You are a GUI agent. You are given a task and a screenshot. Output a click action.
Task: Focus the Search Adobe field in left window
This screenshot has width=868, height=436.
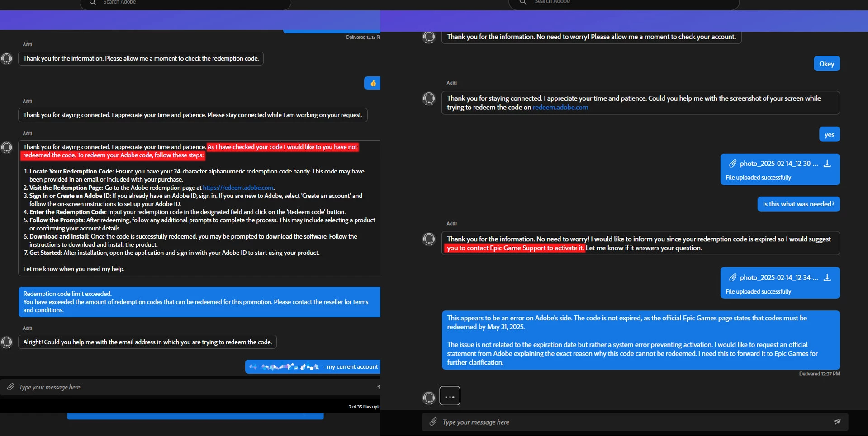pyautogui.click(x=185, y=4)
